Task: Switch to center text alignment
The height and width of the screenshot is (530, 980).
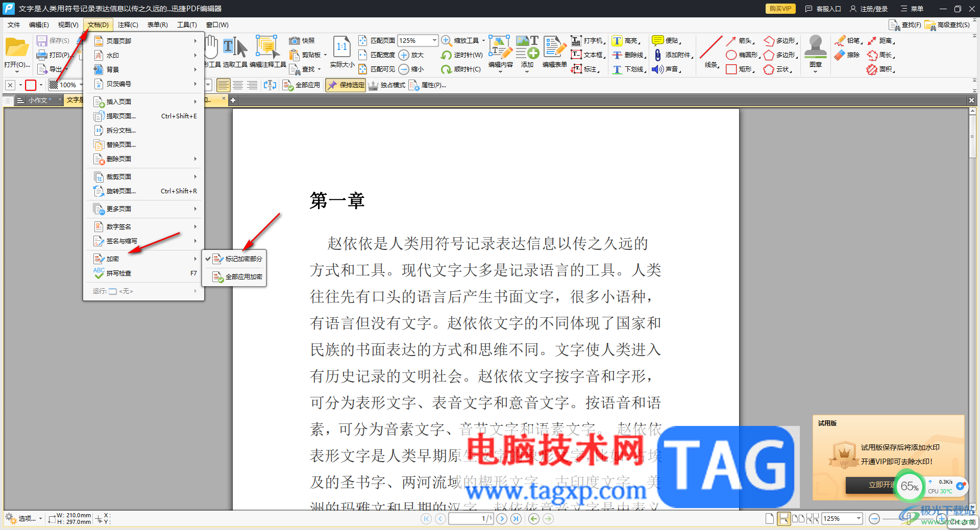Action: pyautogui.click(x=238, y=85)
